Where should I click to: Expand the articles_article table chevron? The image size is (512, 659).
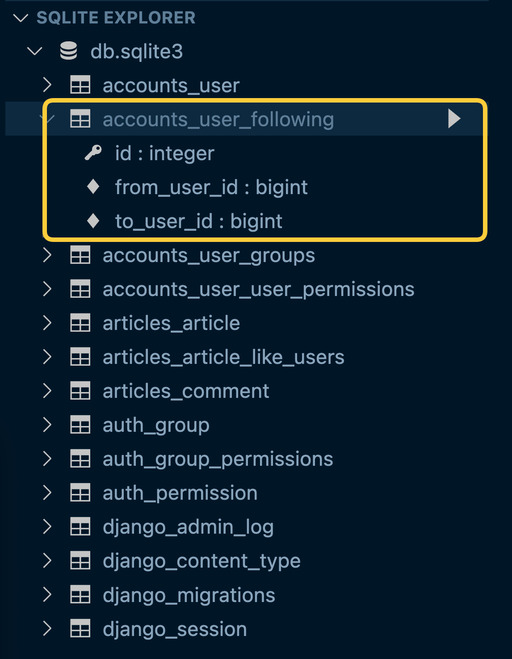tap(47, 323)
